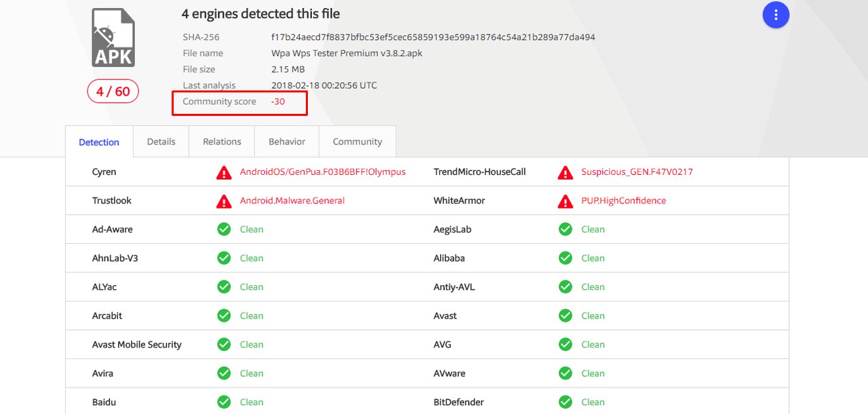Click the Ad-Aware engine name

tap(112, 229)
